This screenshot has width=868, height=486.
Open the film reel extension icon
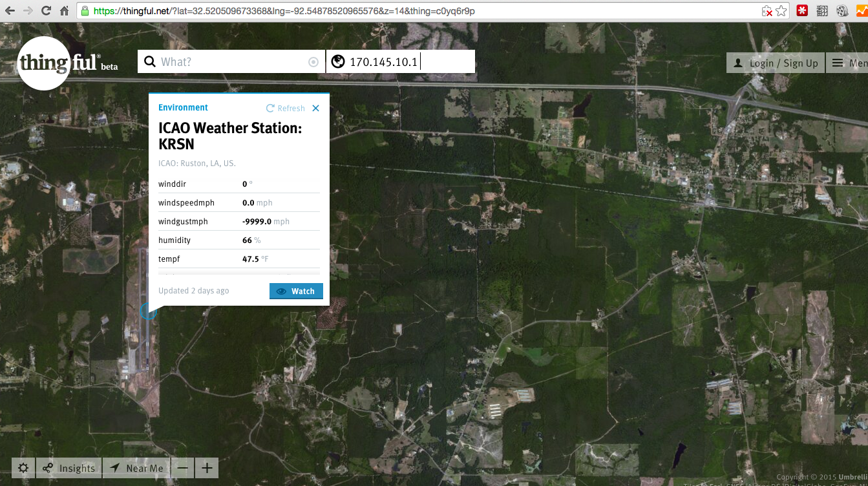[842, 11]
